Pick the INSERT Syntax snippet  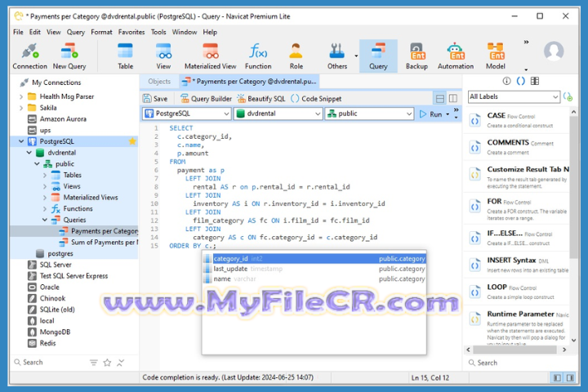(517, 265)
